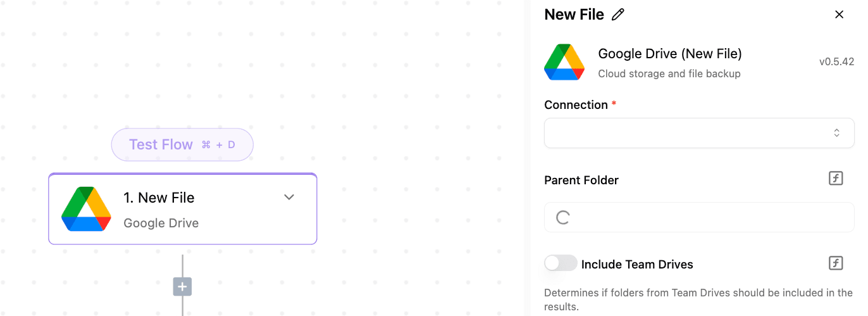Screen dimensions: 868x316
Task: Enable the Include Team Drives switch
Action: 561,263
